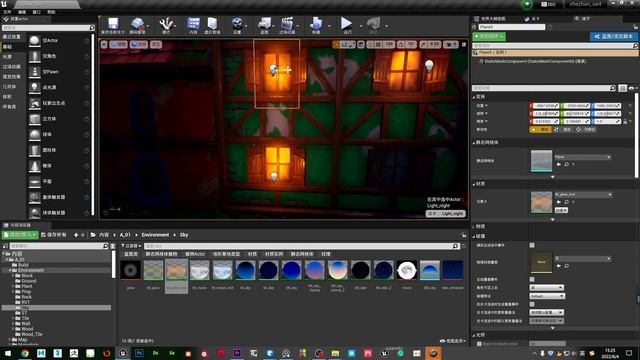Select the 空Pawn icon
This screenshot has height=360, width=640.
pyautogui.click(x=35, y=72)
